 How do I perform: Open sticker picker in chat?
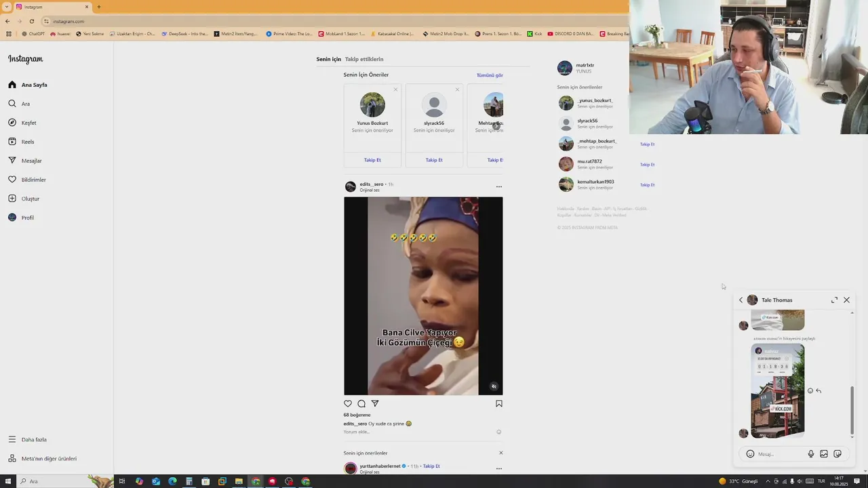coord(837,454)
